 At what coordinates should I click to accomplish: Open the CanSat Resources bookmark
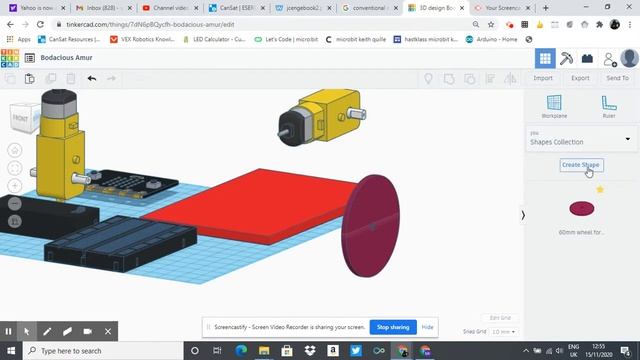click(69, 40)
